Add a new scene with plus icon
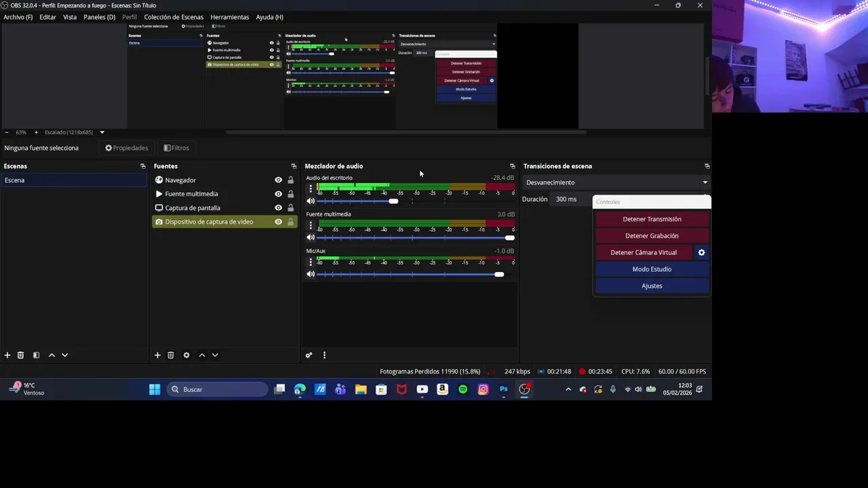The width and height of the screenshot is (868, 488). [7, 355]
